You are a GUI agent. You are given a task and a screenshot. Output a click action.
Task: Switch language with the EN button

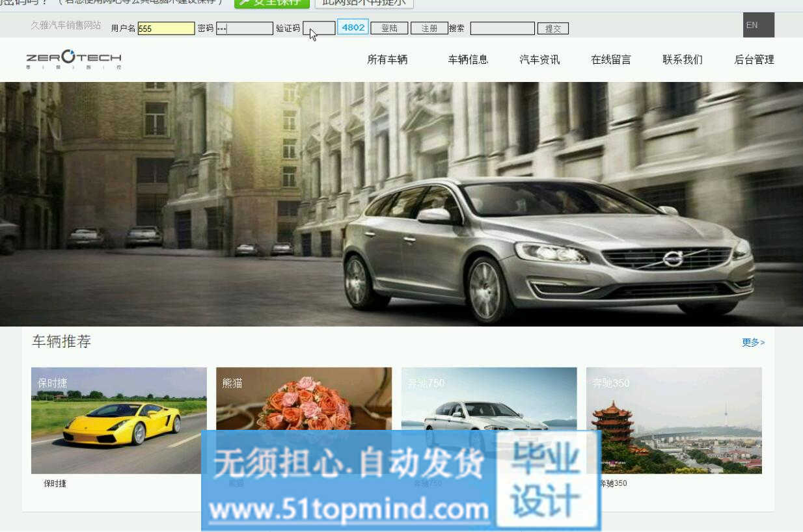pyautogui.click(x=759, y=25)
